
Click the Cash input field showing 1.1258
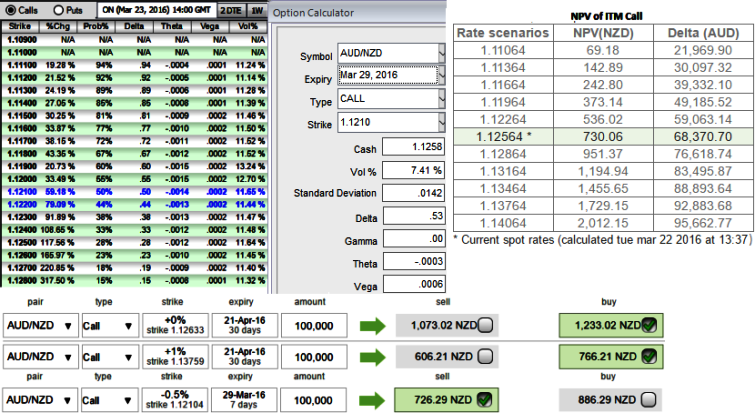tap(409, 147)
